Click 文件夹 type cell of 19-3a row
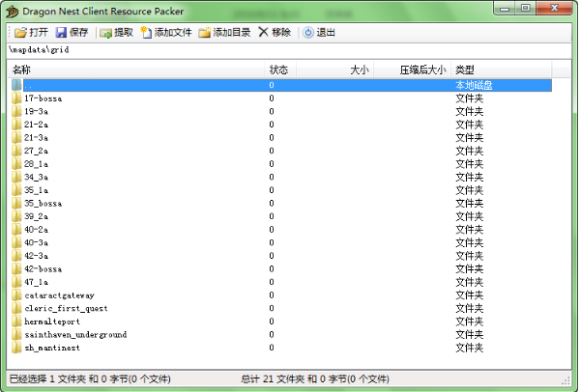 click(x=470, y=111)
